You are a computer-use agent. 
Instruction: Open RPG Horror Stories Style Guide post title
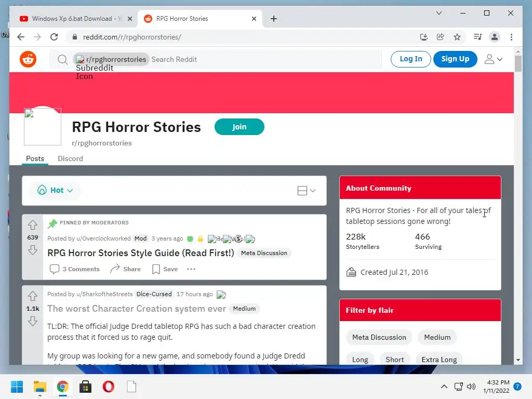coord(140,253)
